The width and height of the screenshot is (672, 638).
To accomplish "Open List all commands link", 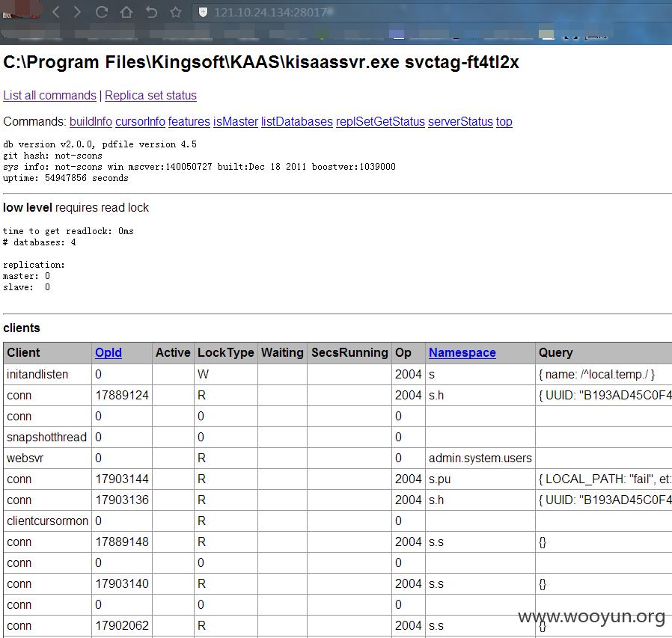I will coord(49,95).
